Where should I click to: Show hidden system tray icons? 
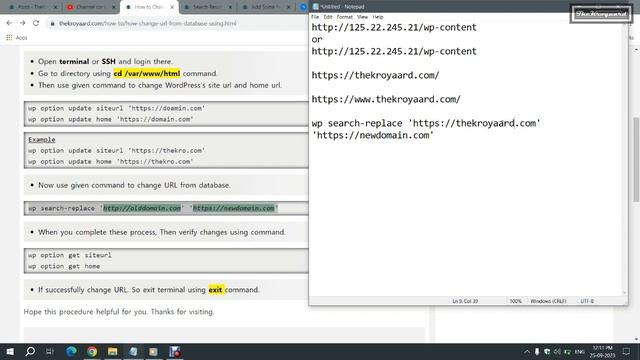527,352
